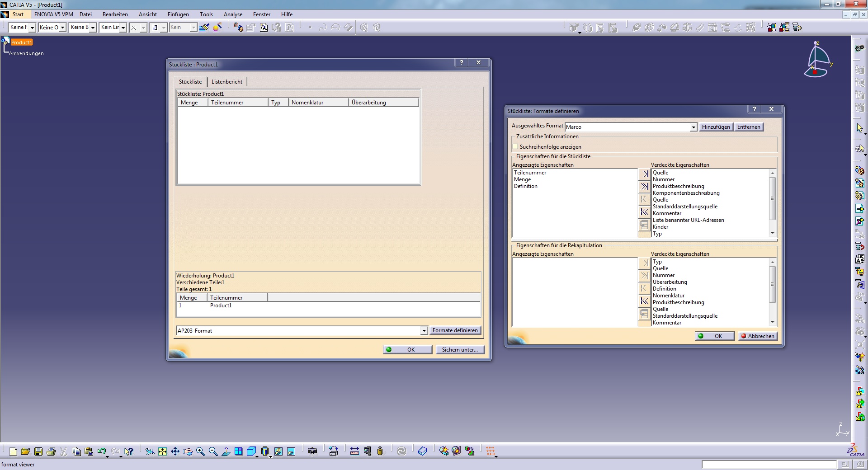Select the Rotate view tool

(x=188, y=451)
